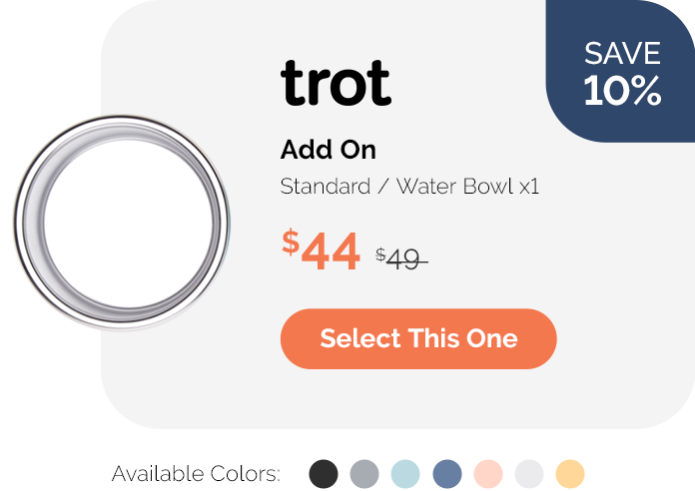Pick the gray color swatch
The image size is (695, 491).
click(x=364, y=474)
